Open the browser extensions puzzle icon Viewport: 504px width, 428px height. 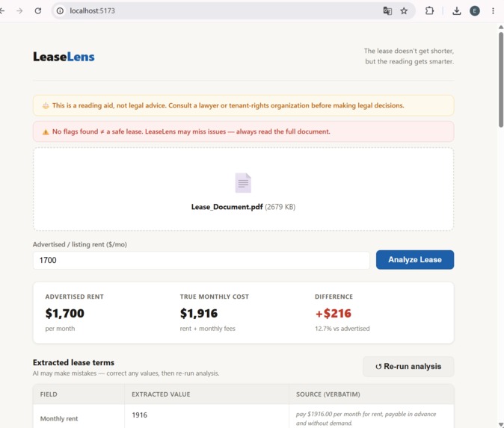(429, 11)
